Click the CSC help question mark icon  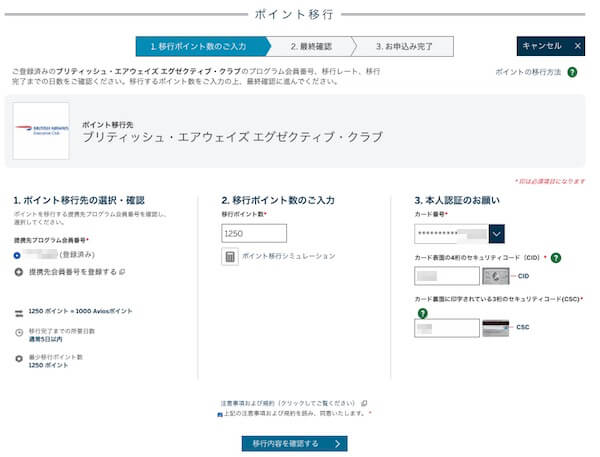tap(422, 313)
